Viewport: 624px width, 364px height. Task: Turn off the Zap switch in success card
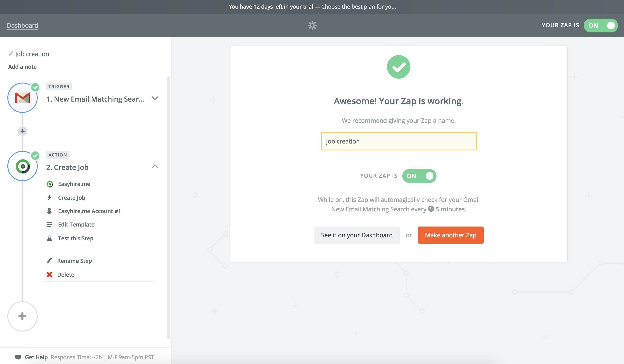pyautogui.click(x=419, y=176)
